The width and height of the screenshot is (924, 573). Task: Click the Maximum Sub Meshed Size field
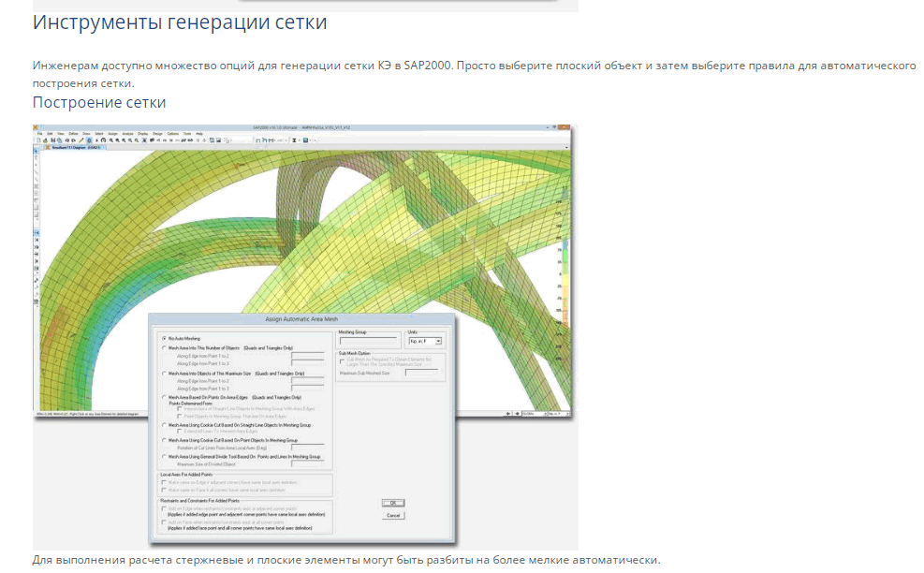tap(421, 373)
